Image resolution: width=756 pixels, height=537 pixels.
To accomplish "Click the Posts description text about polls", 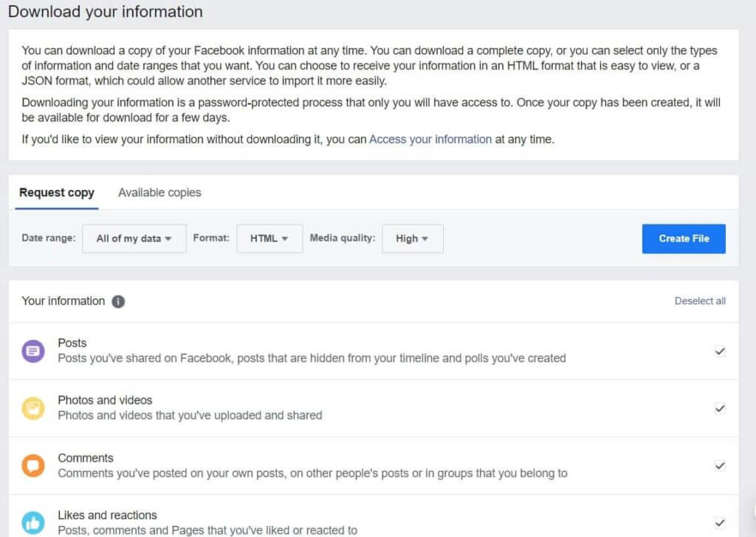I will click(x=312, y=358).
